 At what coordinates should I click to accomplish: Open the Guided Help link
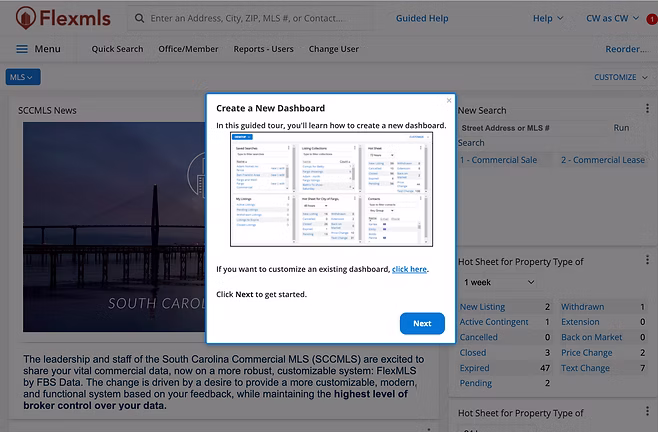[422, 18]
